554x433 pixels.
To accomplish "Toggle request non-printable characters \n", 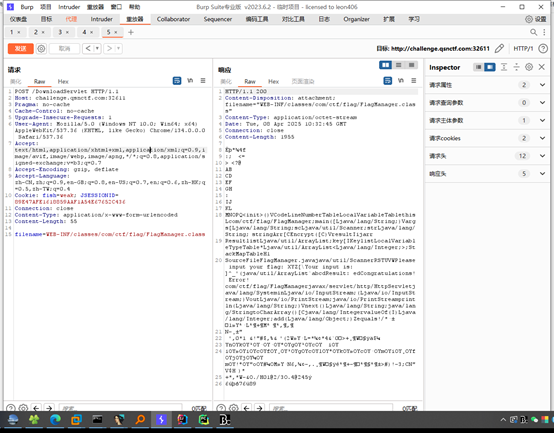I will pos(190,81).
